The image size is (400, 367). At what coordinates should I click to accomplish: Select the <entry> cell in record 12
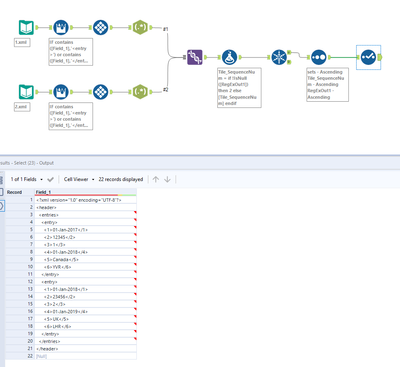(x=86, y=282)
